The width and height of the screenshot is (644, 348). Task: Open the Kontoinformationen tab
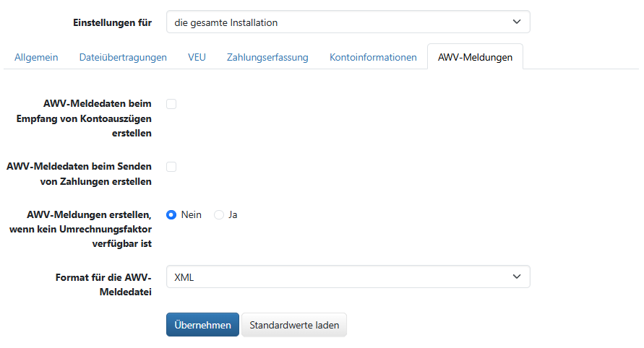tap(373, 57)
